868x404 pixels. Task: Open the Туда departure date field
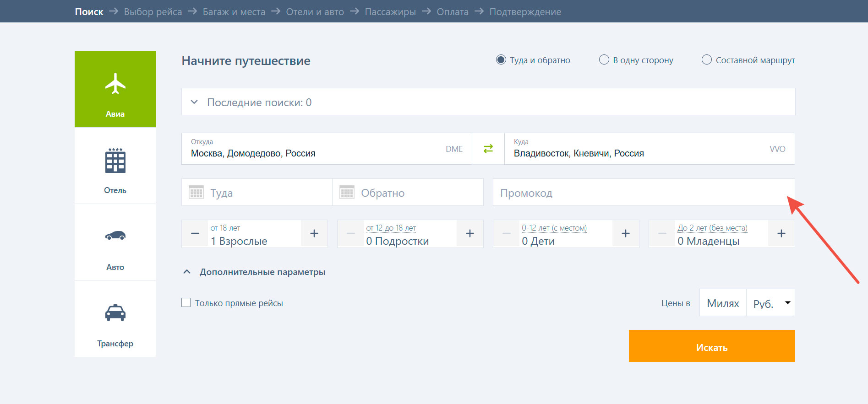tap(257, 192)
